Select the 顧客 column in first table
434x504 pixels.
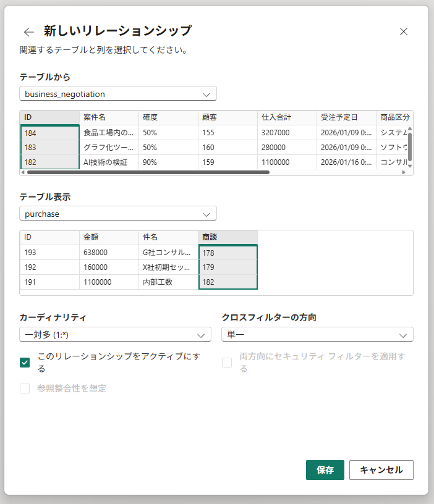tap(227, 117)
